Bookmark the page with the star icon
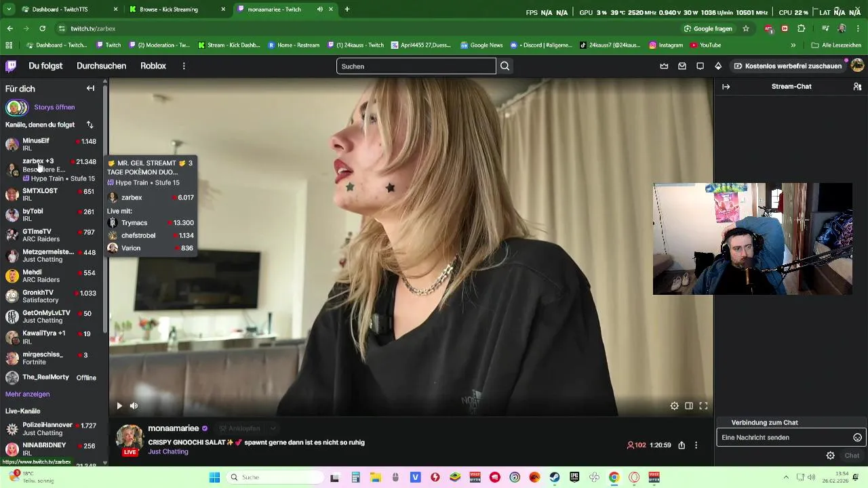This screenshot has height=488, width=868. click(x=746, y=28)
